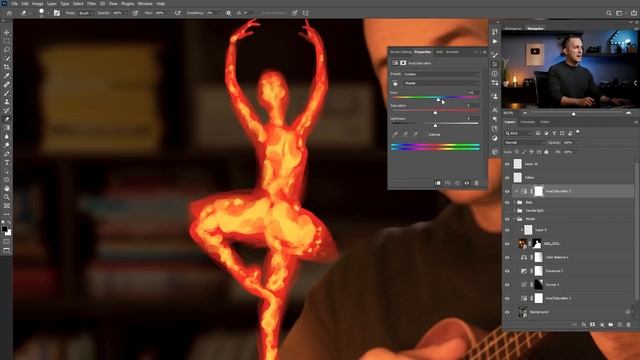Click the Lightness slider handle

tap(435, 125)
